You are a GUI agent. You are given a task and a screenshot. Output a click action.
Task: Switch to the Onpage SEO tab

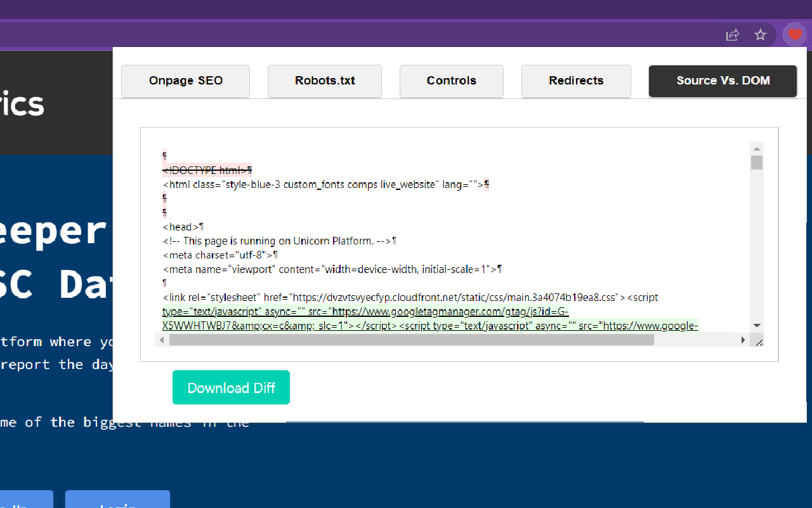click(185, 81)
